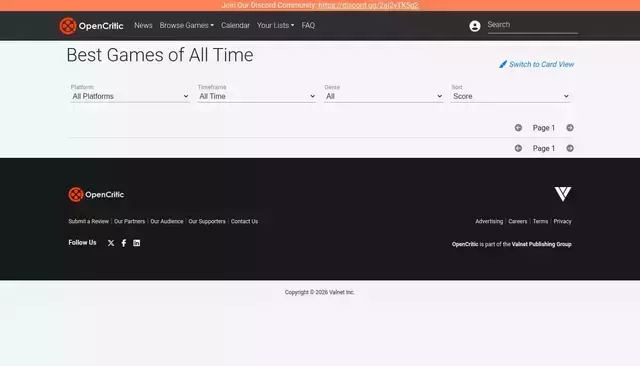
Task: Open the FAQ page
Action: click(308, 25)
